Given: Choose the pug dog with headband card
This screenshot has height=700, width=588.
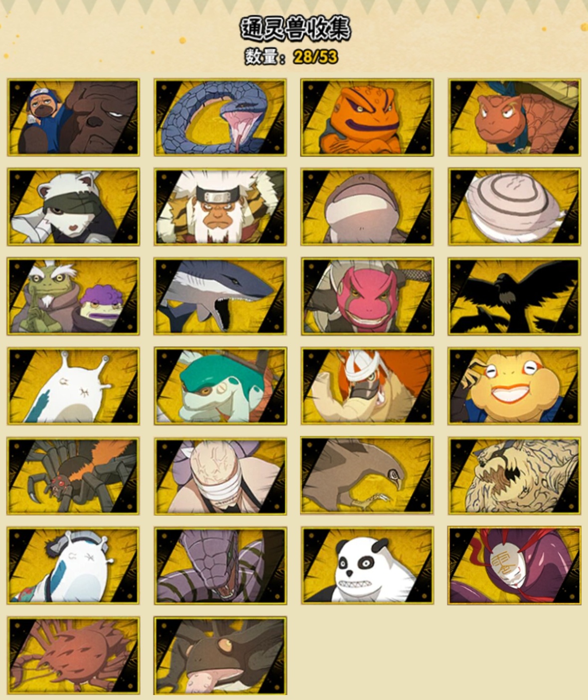Looking at the screenshot, I should [73, 118].
